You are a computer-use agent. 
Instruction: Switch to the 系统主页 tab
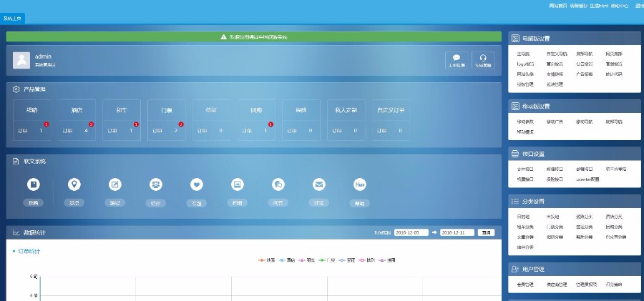(x=12, y=19)
